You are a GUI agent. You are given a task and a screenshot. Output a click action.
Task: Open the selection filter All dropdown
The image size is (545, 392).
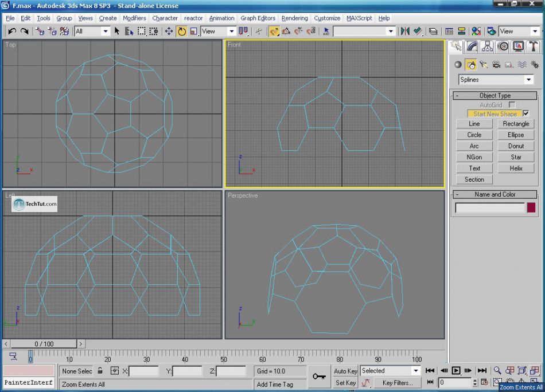pos(92,32)
